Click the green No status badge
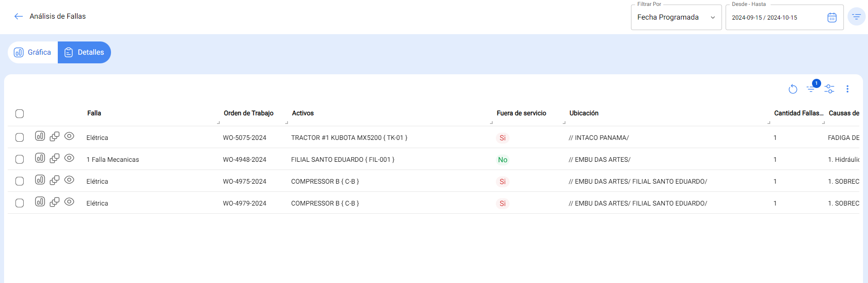The width and height of the screenshot is (868, 283). point(502,160)
